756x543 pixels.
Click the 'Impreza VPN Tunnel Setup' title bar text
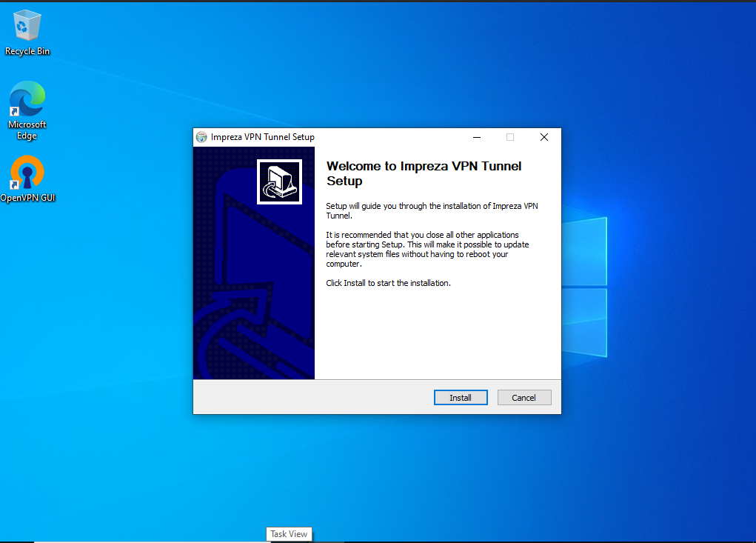263,138
